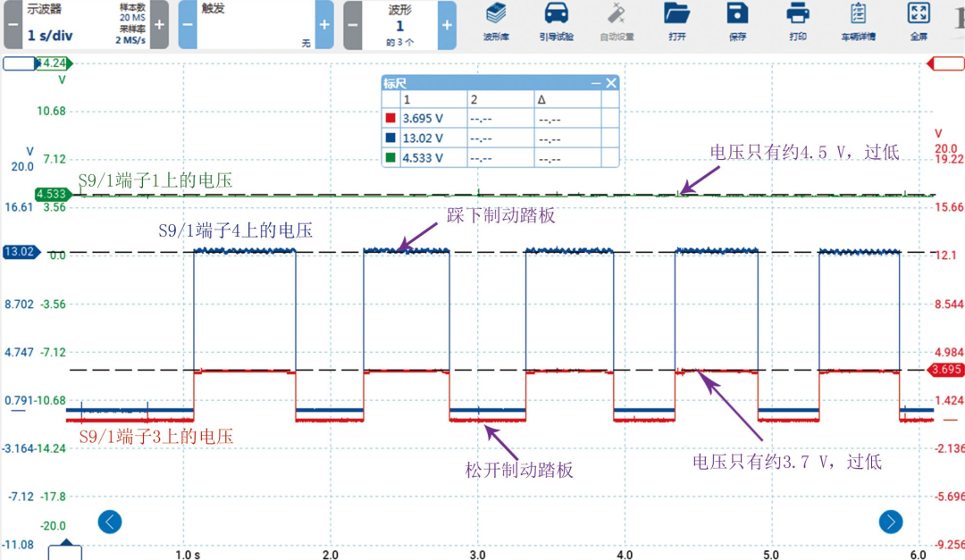Click the 5.0 time axis label
This screenshot has height=560, width=965.
(x=770, y=555)
